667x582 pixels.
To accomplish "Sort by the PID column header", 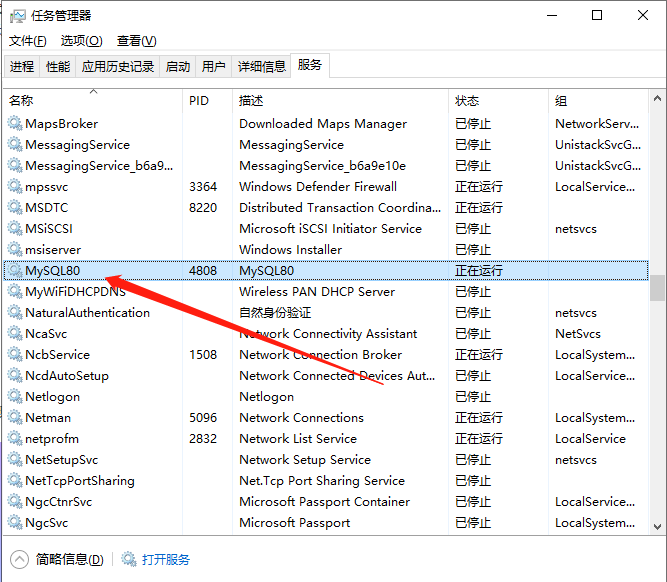I will click(208, 100).
